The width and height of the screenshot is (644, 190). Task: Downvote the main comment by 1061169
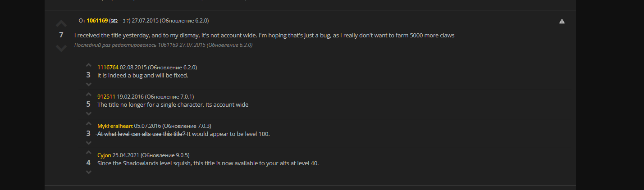pos(61,48)
